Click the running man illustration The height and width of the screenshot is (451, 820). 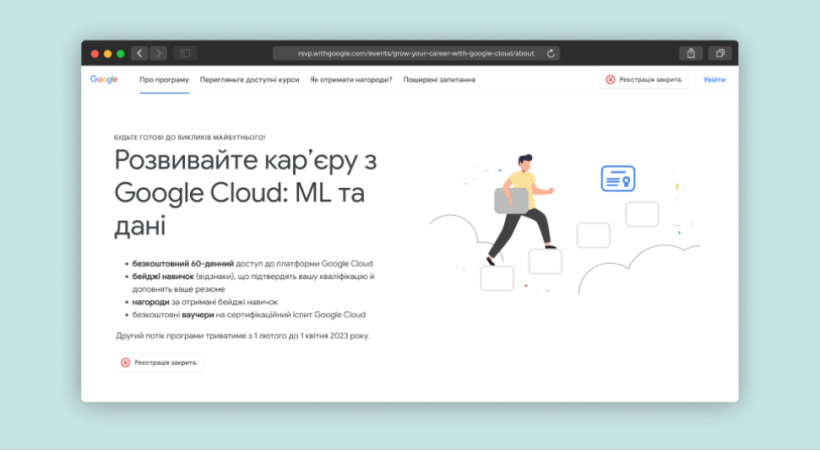(520, 209)
